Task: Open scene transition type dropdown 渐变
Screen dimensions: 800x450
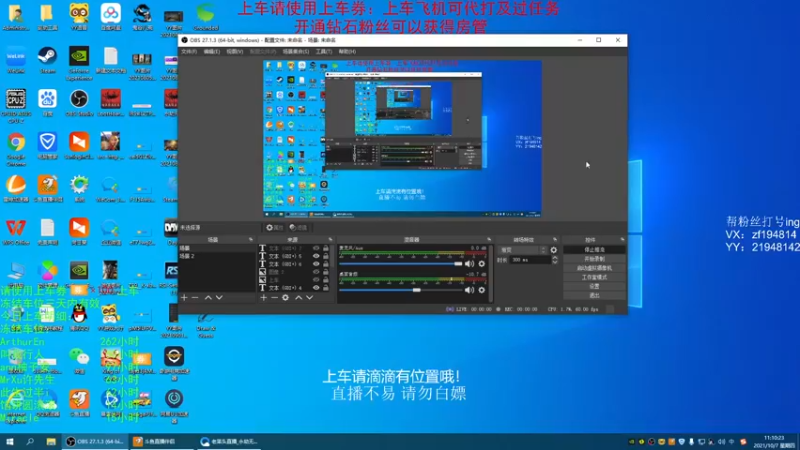Action: click(x=523, y=250)
